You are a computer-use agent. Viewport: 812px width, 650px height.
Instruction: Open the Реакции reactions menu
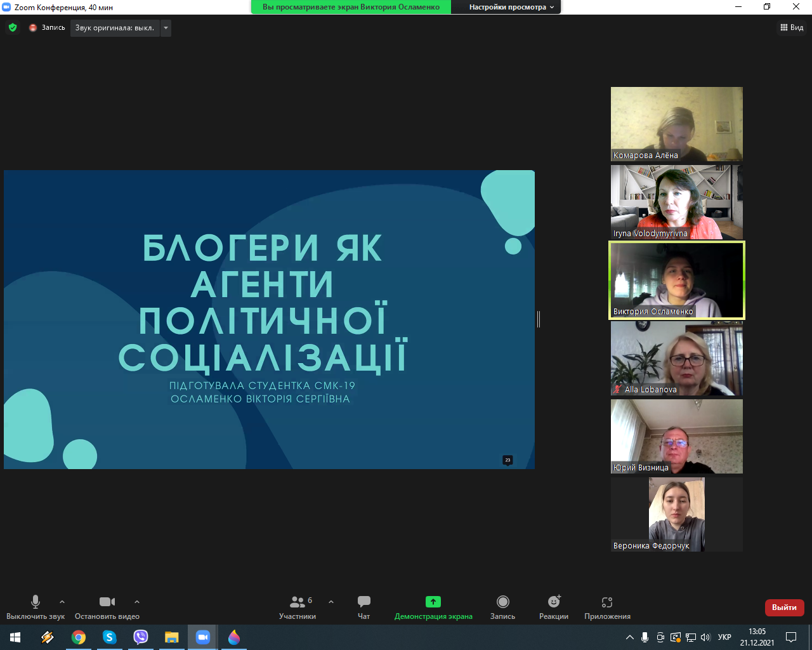click(x=554, y=607)
